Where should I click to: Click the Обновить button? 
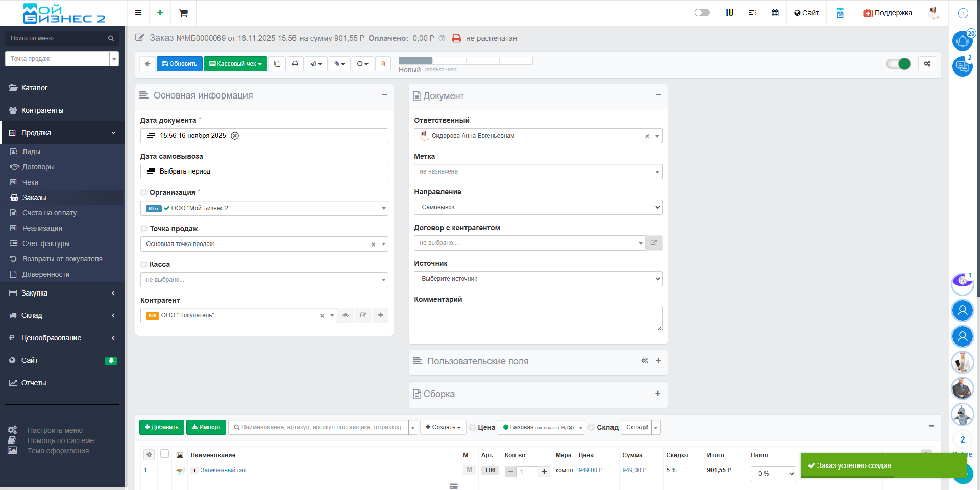click(x=179, y=64)
